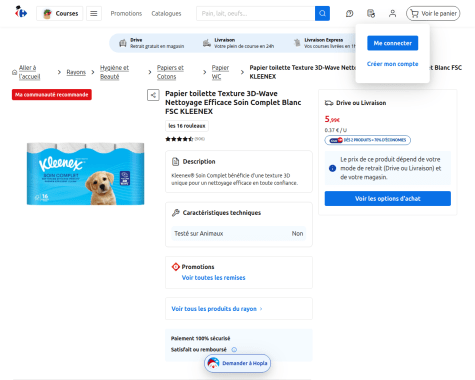Viewport: 475px width, 380px height.
Task: Click the Caractéristiques techniques wrench icon
Action: pyautogui.click(x=175, y=213)
